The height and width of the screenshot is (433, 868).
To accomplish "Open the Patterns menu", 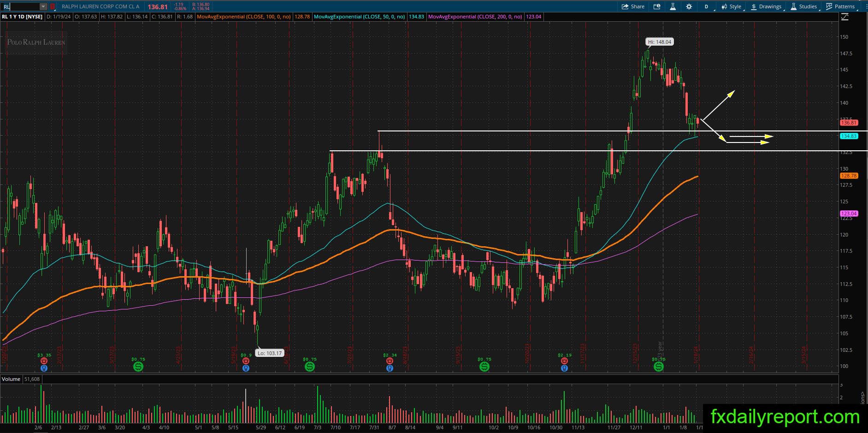I will click(841, 6).
